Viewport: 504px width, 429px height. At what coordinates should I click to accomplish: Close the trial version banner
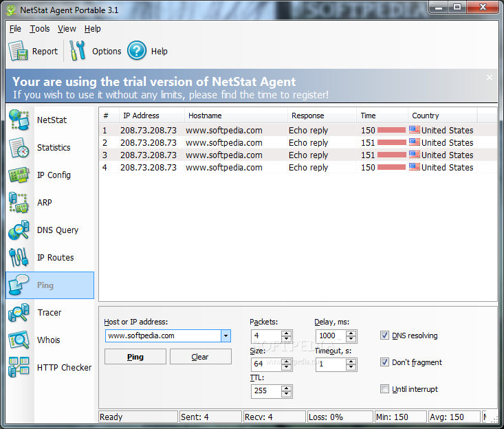[x=489, y=78]
